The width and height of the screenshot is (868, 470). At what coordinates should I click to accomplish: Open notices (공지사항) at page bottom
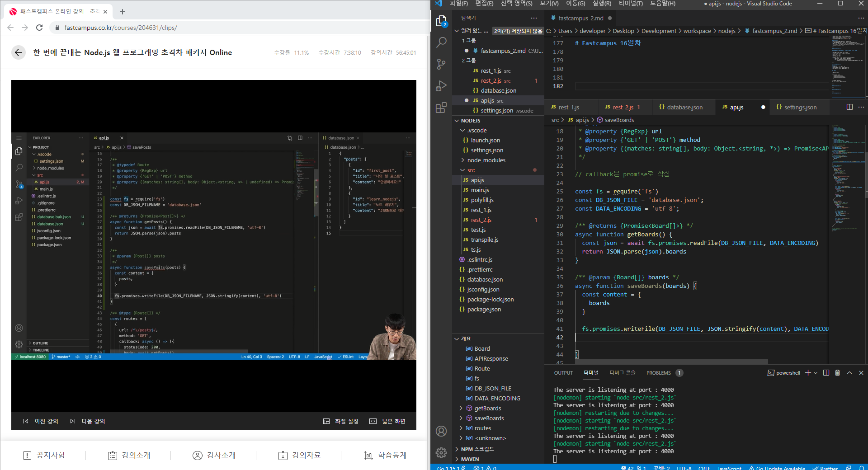tap(44, 455)
